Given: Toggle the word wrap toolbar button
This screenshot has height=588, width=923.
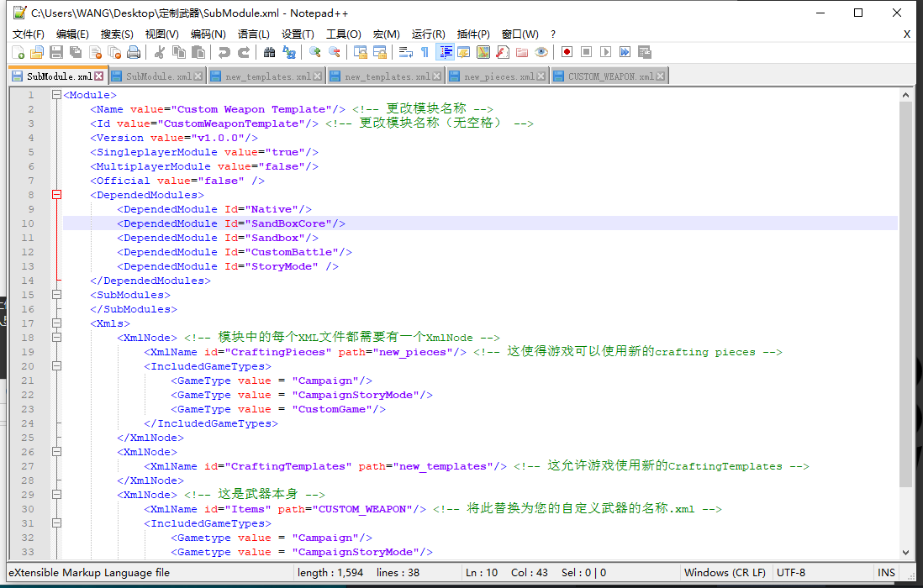Looking at the screenshot, I should 405,52.
